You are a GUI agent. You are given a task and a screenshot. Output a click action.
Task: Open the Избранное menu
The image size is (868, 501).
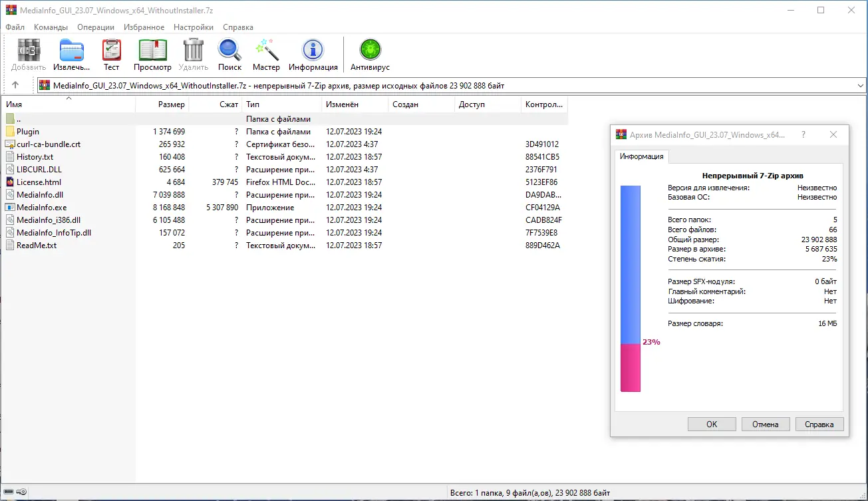(144, 27)
